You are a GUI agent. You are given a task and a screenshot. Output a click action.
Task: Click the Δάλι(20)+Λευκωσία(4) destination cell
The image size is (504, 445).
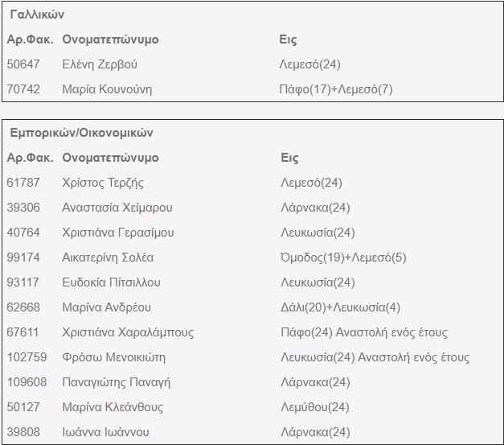pyautogui.click(x=340, y=307)
